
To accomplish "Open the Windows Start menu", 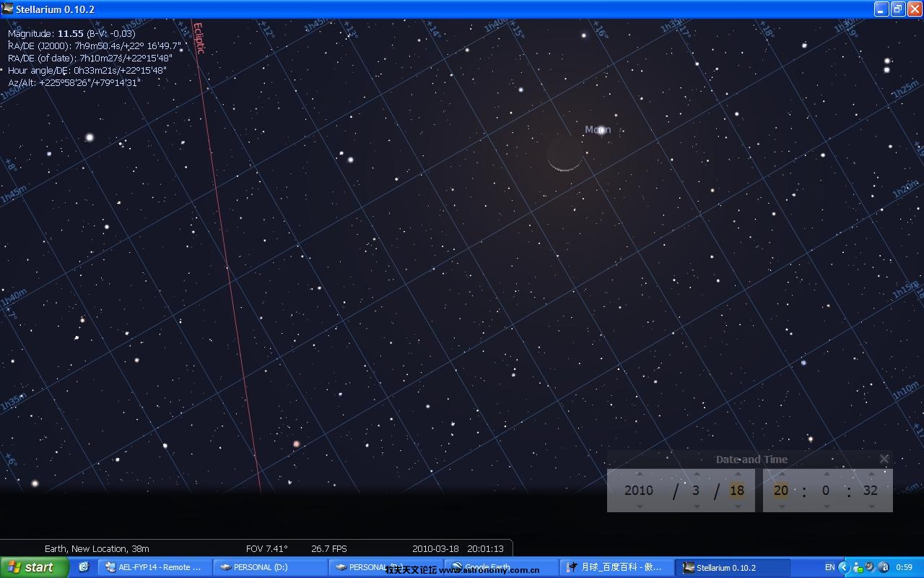I will click(34, 567).
